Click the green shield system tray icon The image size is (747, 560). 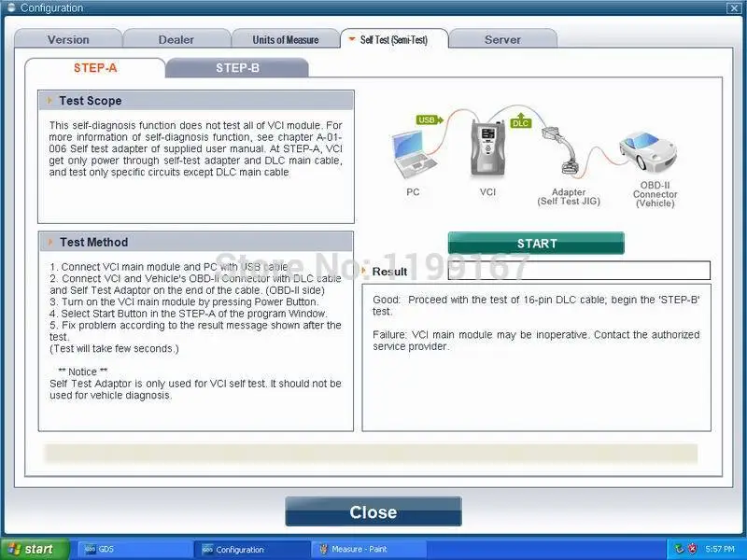tap(679, 549)
